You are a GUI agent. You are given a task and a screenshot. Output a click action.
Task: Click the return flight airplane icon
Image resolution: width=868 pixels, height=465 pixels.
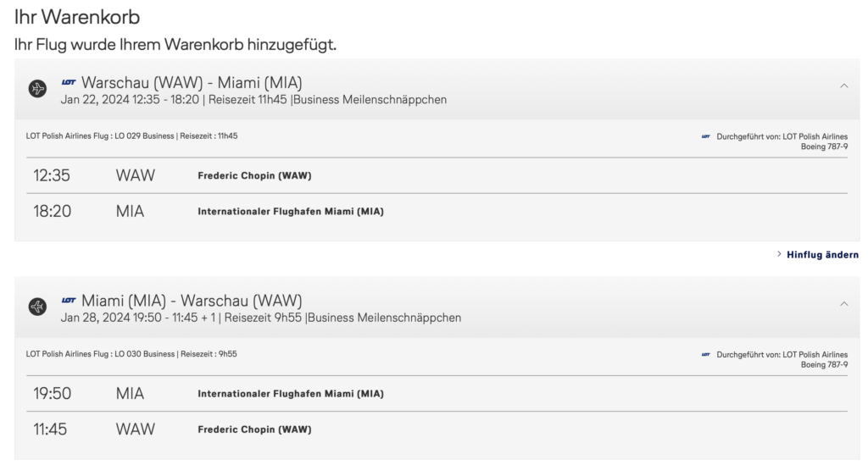pos(37,307)
